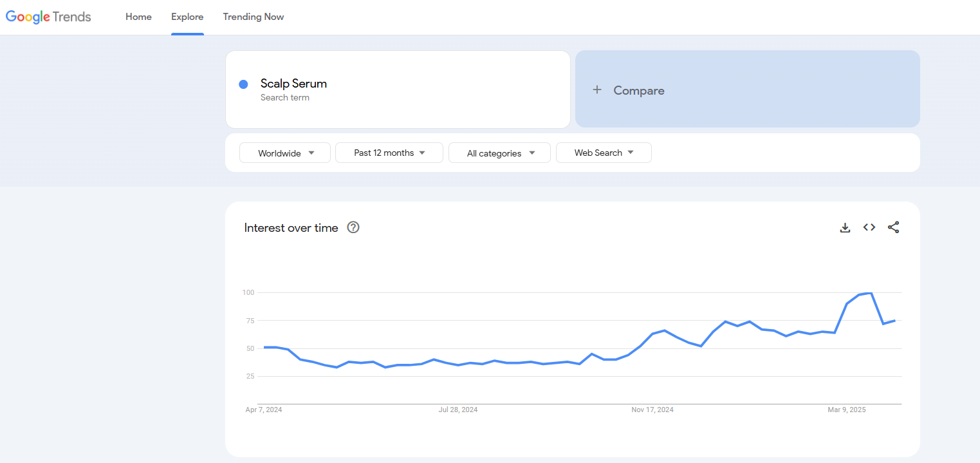Viewport: 980px width, 463px height.
Task: Open the Worldwide region dropdown
Action: [285, 153]
